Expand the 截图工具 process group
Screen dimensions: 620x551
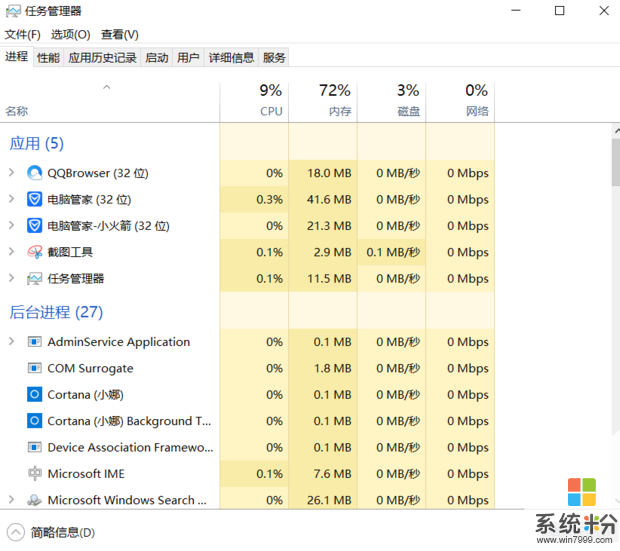tap(11, 252)
